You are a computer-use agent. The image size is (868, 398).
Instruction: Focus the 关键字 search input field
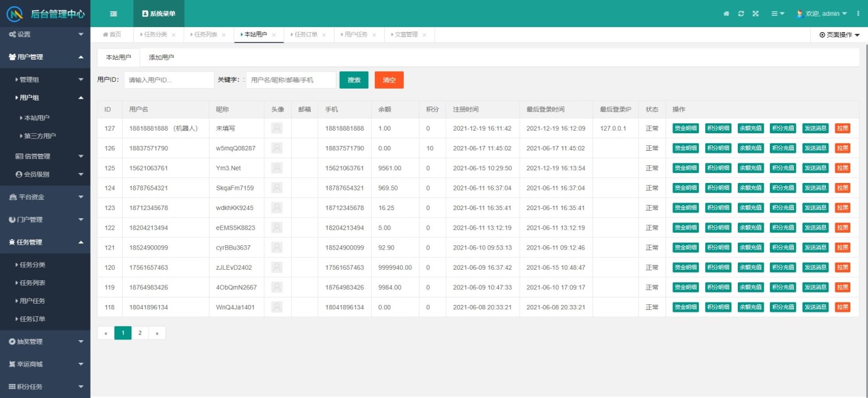[x=291, y=80]
